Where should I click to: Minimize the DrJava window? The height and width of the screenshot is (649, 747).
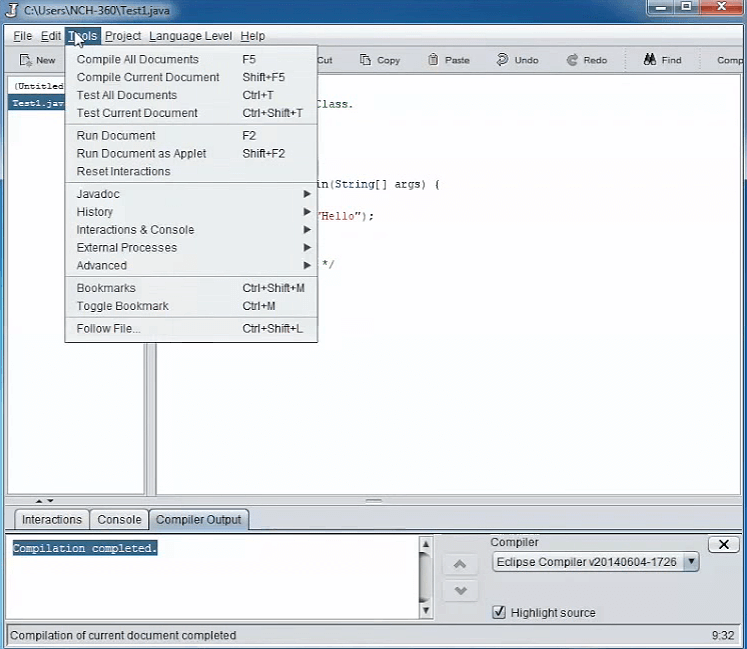(661, 7)
